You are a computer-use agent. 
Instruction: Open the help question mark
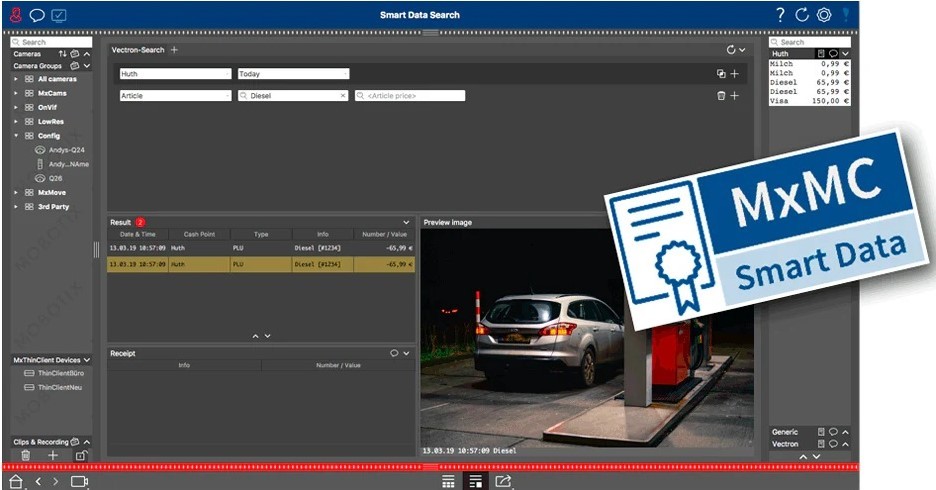click(780, 15)
